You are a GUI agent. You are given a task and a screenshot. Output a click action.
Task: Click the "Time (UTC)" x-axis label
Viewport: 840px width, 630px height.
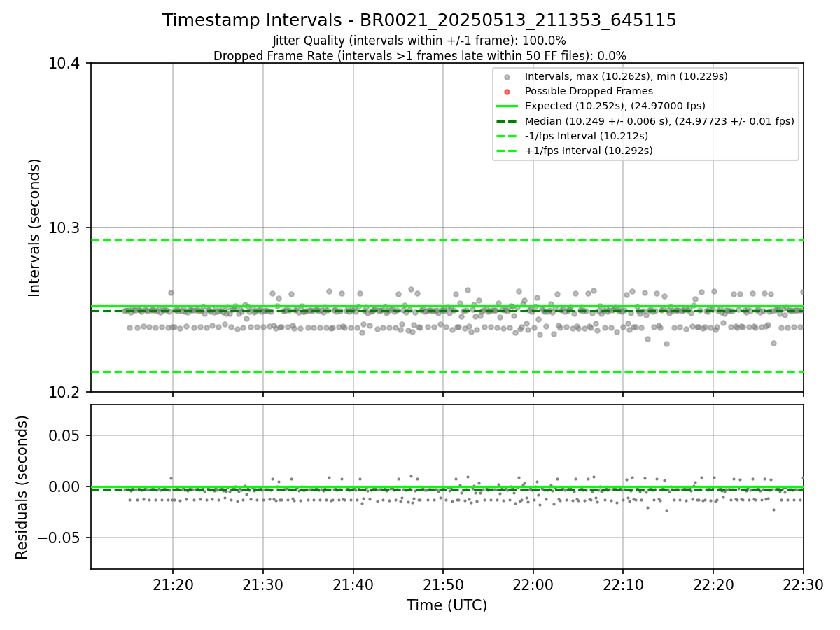pos(447,605)
